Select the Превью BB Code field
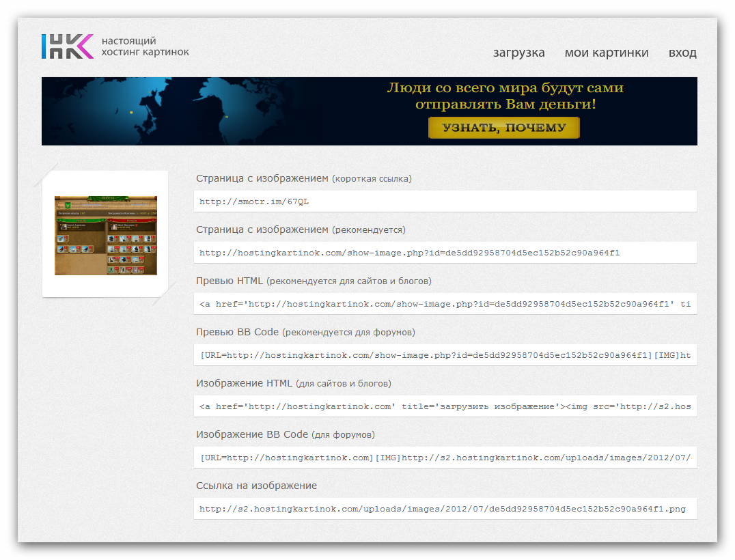This screenshot has width=735, height=560. 445,354
